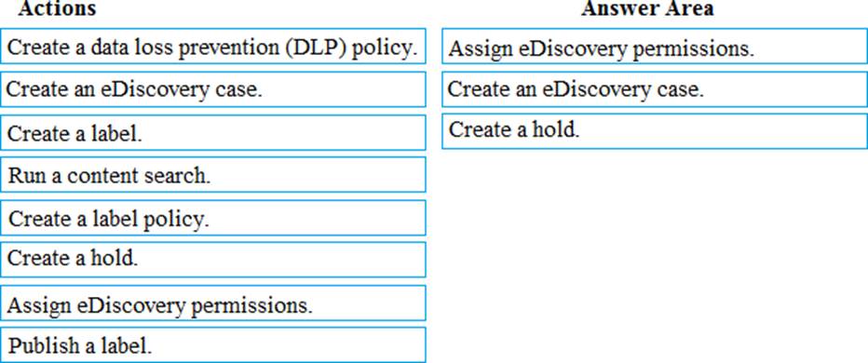Click the last item in the Actions list
This screenshot has width=868, height=363.
tap(213, 344)
